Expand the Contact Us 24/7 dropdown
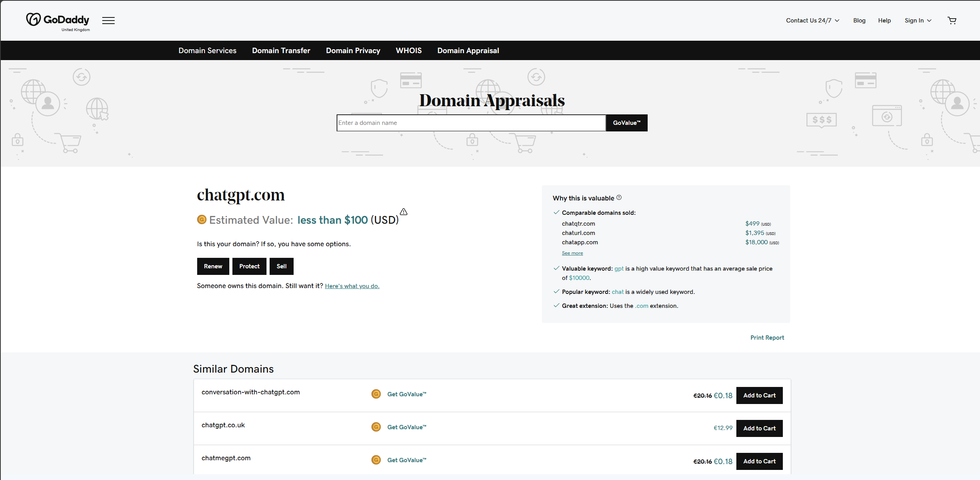 coord(813,21)
